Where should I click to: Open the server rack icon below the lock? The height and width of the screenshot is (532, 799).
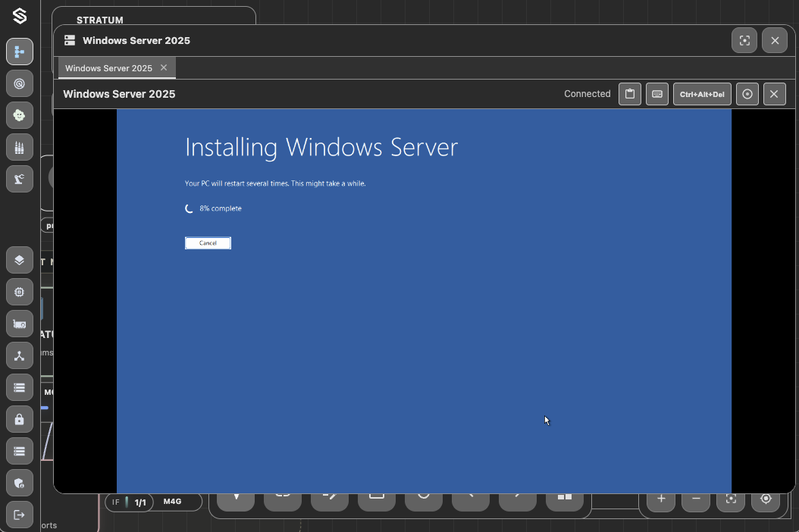(x=20, y=451)
